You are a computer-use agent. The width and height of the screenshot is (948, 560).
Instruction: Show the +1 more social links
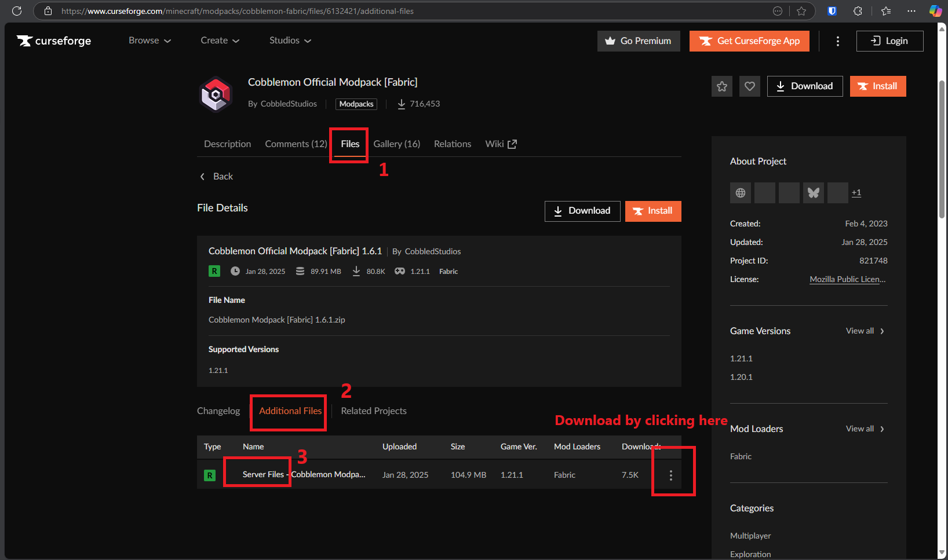[x=856, y=193]
